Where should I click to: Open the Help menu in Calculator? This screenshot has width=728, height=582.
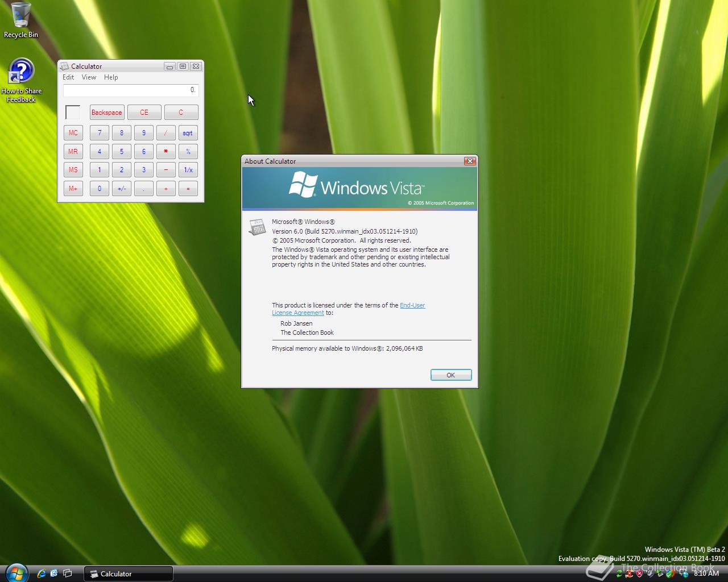[111, 77]
